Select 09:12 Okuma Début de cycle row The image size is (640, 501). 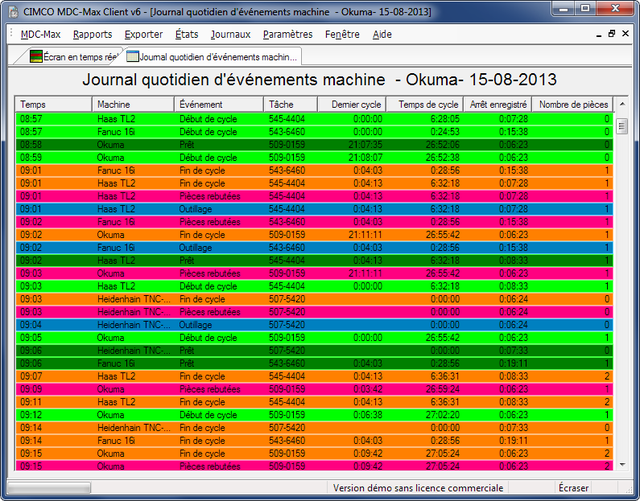(x=314, y=415)
